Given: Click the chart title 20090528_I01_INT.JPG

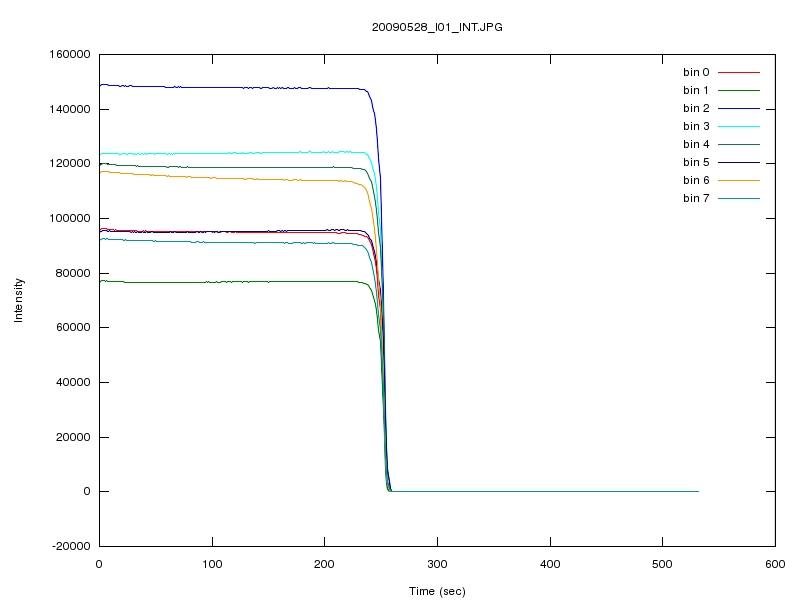Looking at the screenshot, I should (x=437, y=28).
